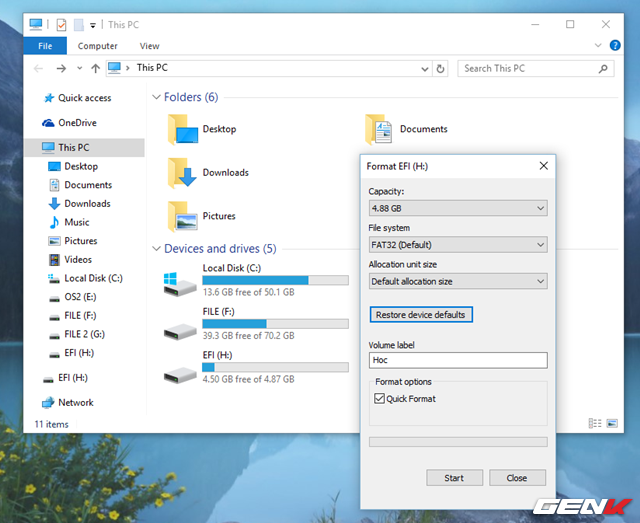640x523 pixels.
Task: Click '13.6 GB free of 50.1 GB' text
Action: click(249, 292)
